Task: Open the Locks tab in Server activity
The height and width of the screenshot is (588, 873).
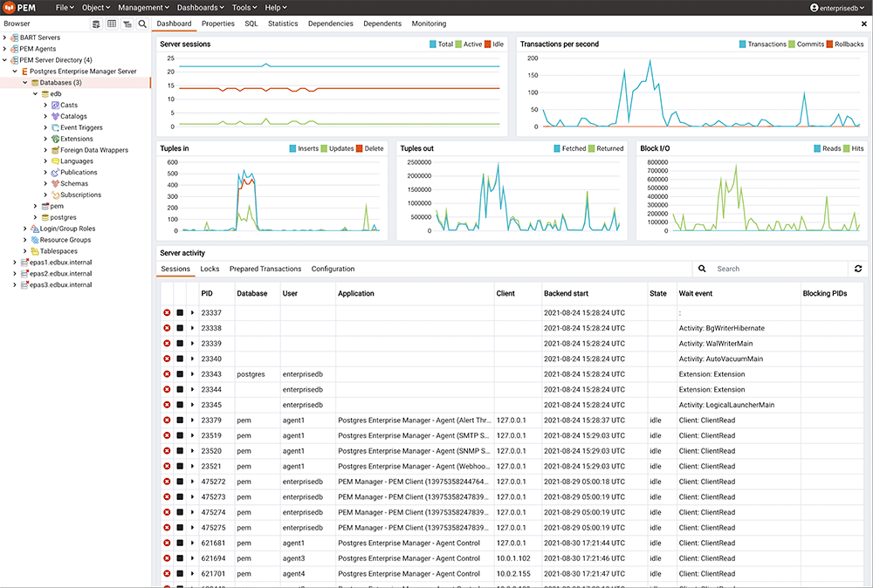Action: (210, 269)
